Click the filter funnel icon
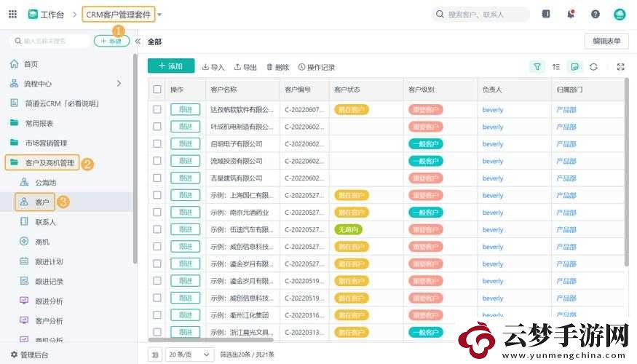 pyautogui.click(x=537, y=67)
